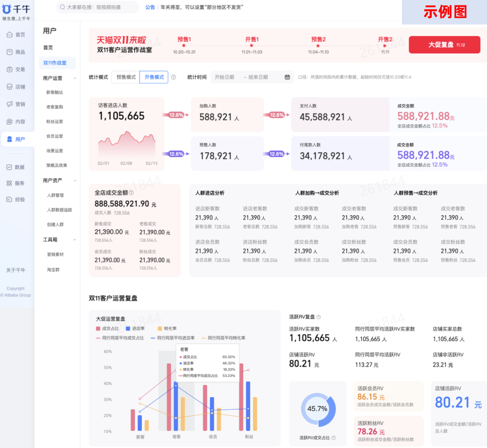487x448 pixels.
Task: Select 开售模式 statistics mode
Action: [x=154, y=77]
